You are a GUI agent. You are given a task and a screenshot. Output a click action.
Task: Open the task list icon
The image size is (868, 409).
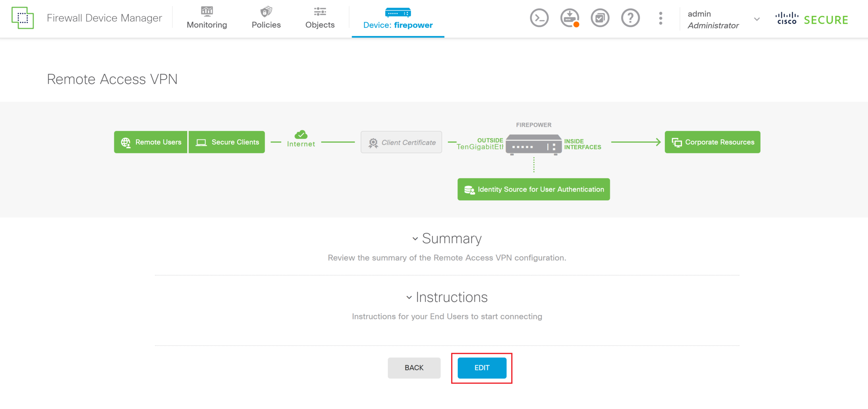(600, 18)
